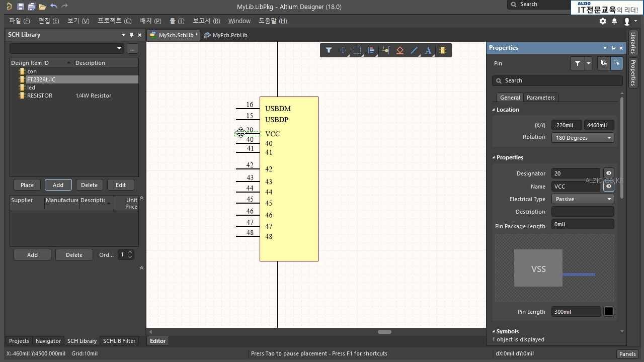Pin the Properties panel
Image resolution: width=644 pixels, height=362 pixels.
(x=613, y=48)
